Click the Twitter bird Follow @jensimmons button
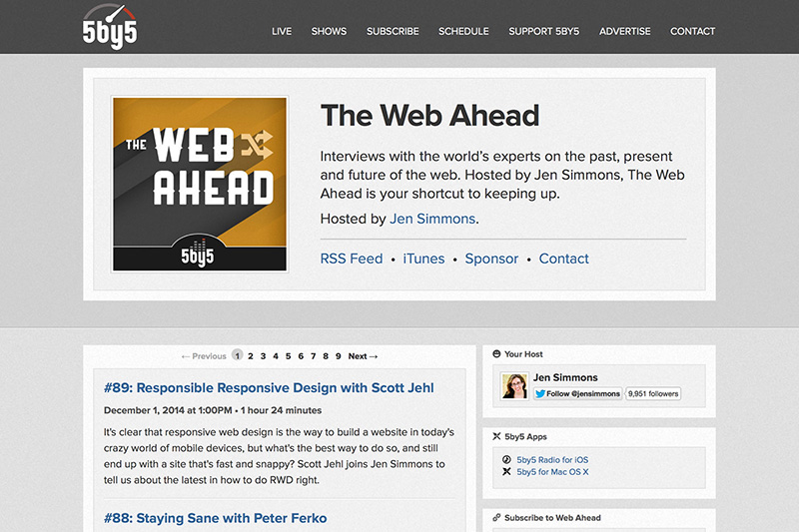The image size is (799, 532). [578, 393]
